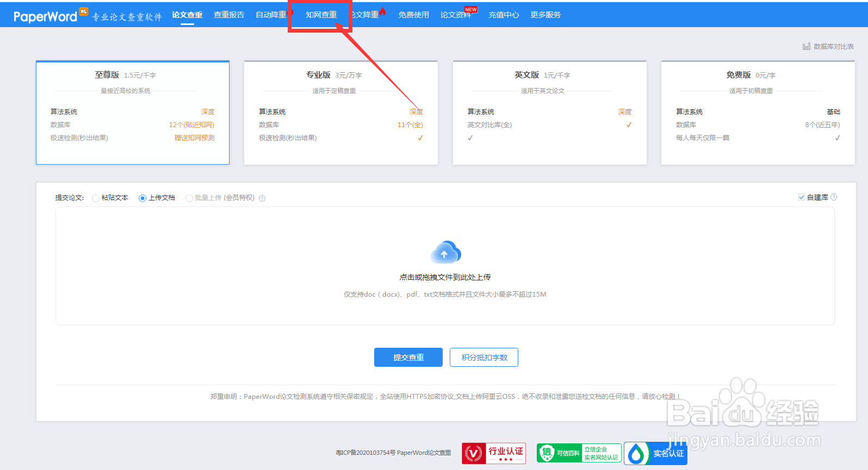Select the 英文版 plan card
The image size is (868, 470).
tap(550, 112)
